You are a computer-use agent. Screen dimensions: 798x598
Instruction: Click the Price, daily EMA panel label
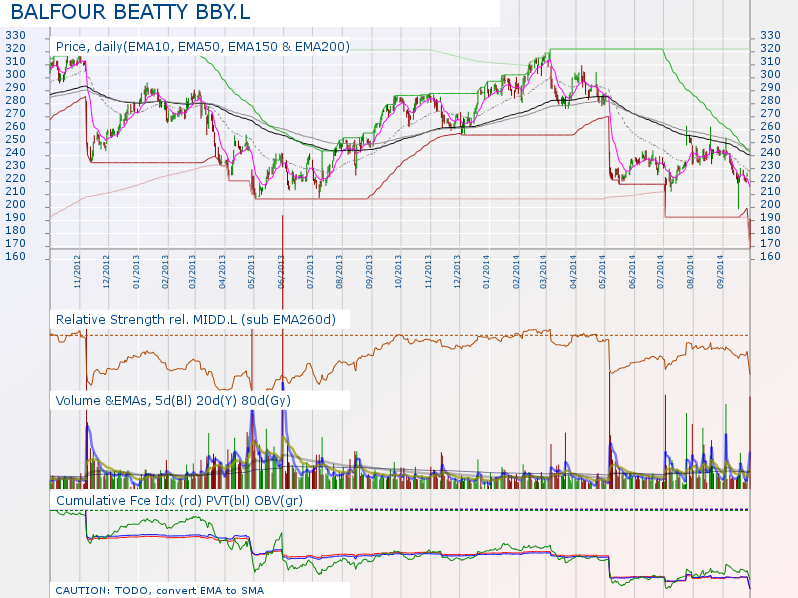click(x=203, y=47)
